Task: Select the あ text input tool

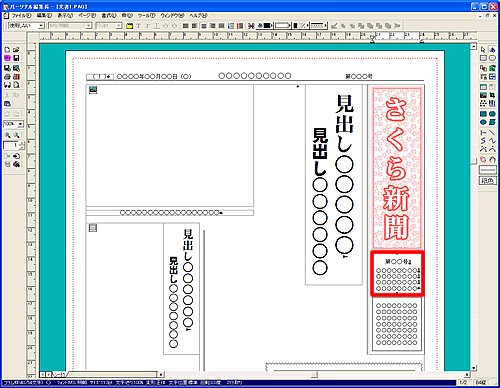Action: click(x=492, y=50)
